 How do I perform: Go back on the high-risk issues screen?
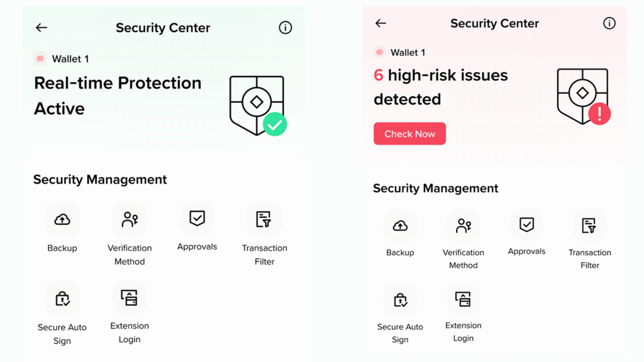pos(380,23)
